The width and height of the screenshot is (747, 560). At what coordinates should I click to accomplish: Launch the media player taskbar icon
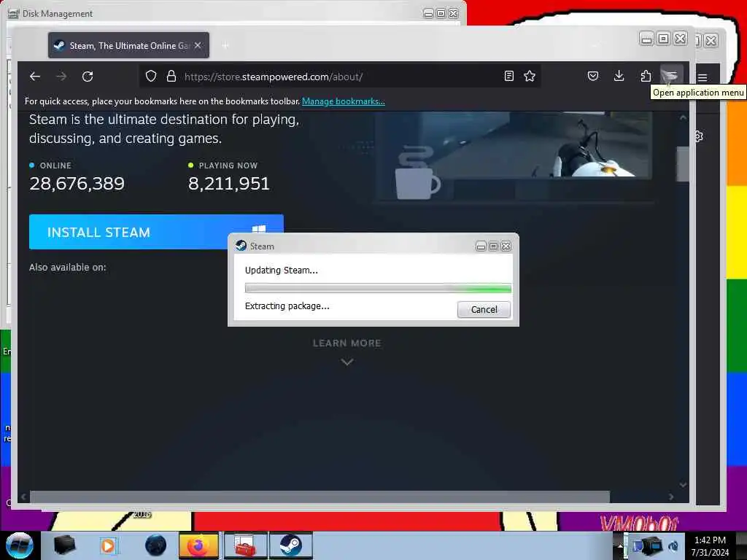coord(109,545)
